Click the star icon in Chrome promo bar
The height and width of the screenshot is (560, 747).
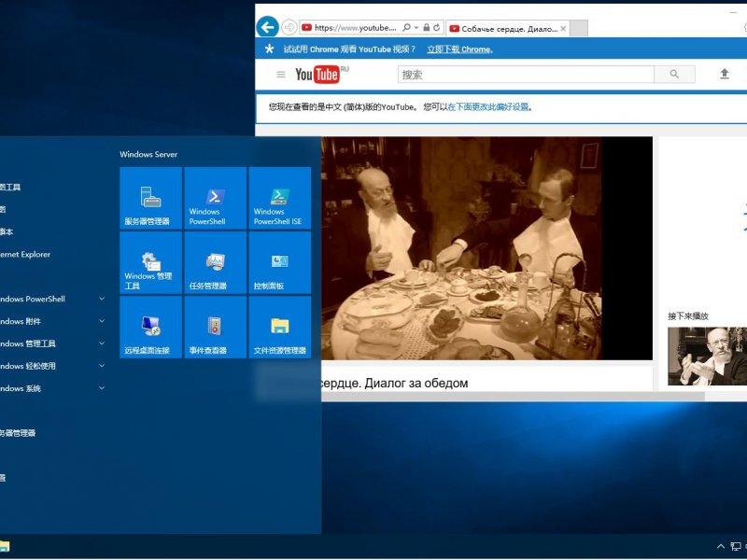(269, 49)
